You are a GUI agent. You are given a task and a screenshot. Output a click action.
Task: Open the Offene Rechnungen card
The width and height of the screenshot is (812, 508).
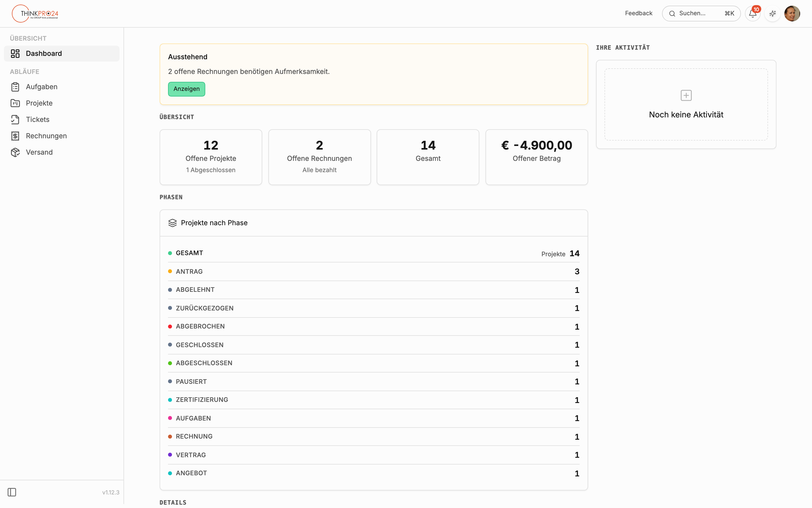point(319,157)
